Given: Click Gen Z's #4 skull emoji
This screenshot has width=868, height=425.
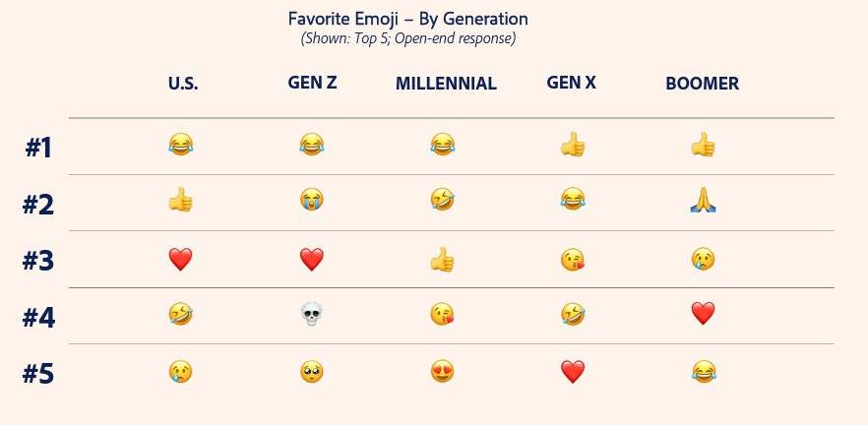Looking at the screenshot, I should [x=311, y=314].
